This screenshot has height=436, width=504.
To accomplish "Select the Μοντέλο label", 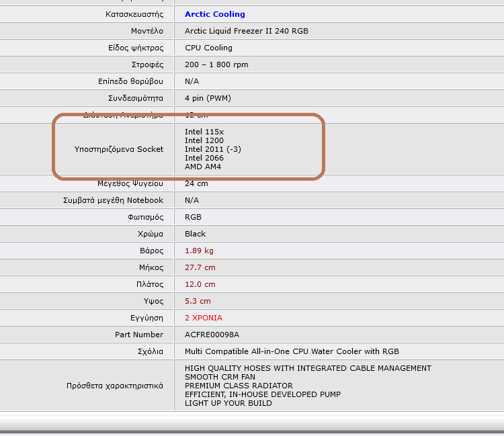I will point(147,31).
